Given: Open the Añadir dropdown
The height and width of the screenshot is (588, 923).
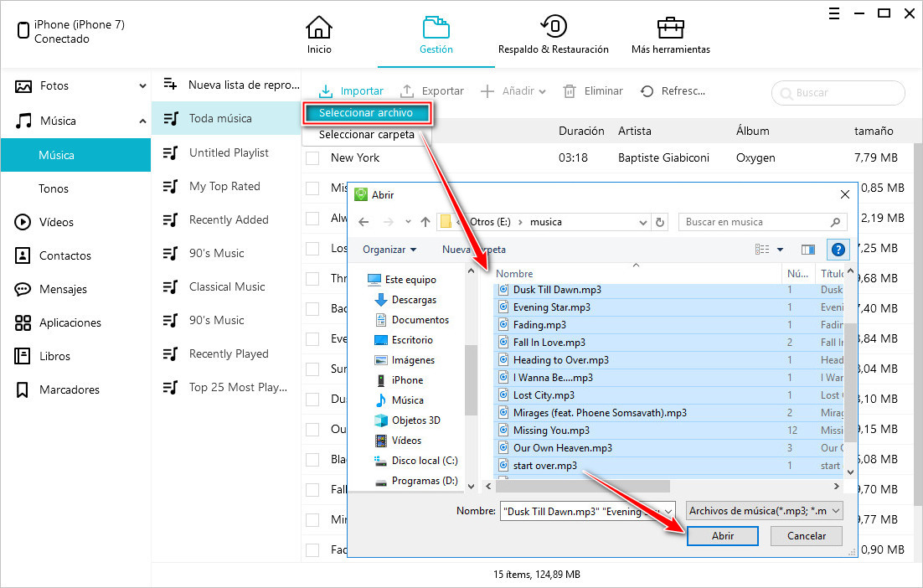Looking at the screenshot, I should 513,91.
